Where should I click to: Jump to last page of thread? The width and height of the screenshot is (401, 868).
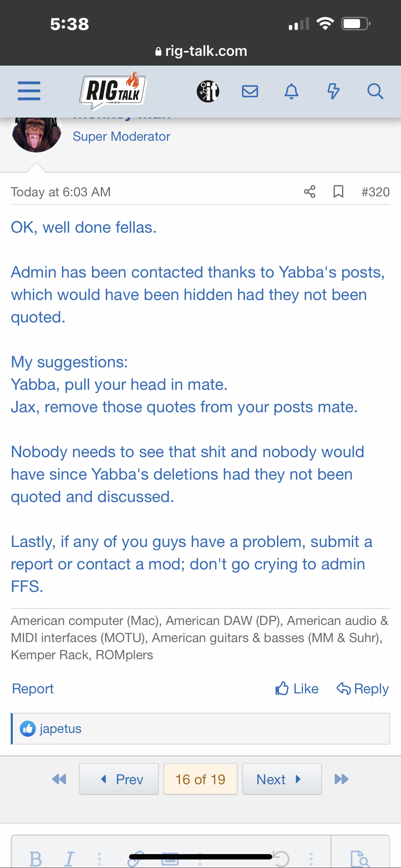(x=341, y=779)
